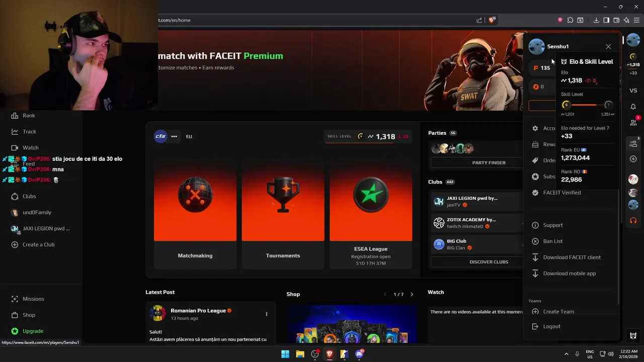The height and width of the screenshot is (362, 644).
Task: Open JAXI LEGION club by jaxiTV
Action: tap(477, 201)
